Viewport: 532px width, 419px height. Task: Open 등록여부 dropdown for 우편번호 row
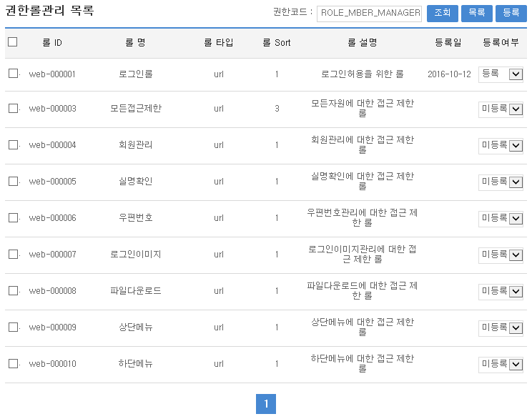(501, 219)
